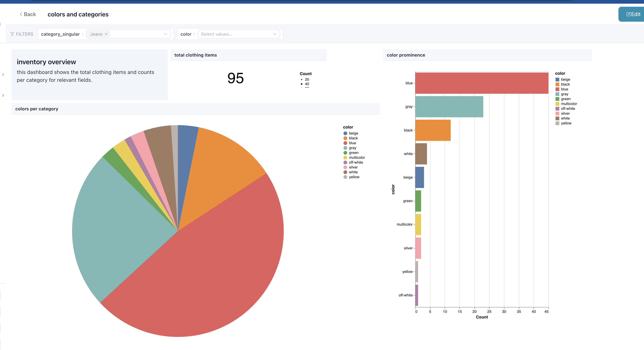Click the 'multicolor' y-axis label
This screenshot has width=644, height=350.
[405, 225]
